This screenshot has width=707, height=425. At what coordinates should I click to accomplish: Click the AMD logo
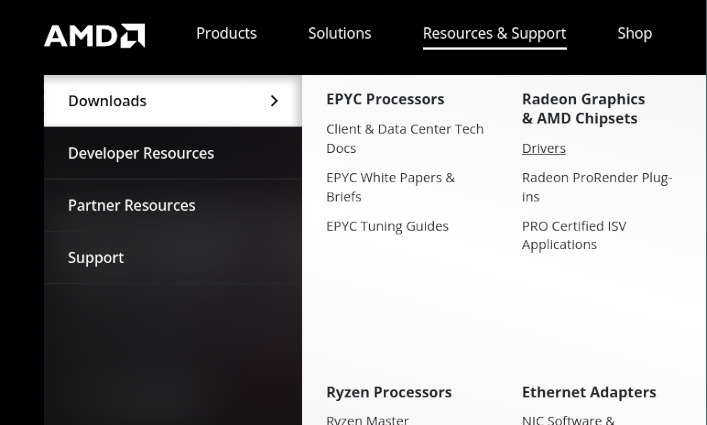[x=95, y=36]
